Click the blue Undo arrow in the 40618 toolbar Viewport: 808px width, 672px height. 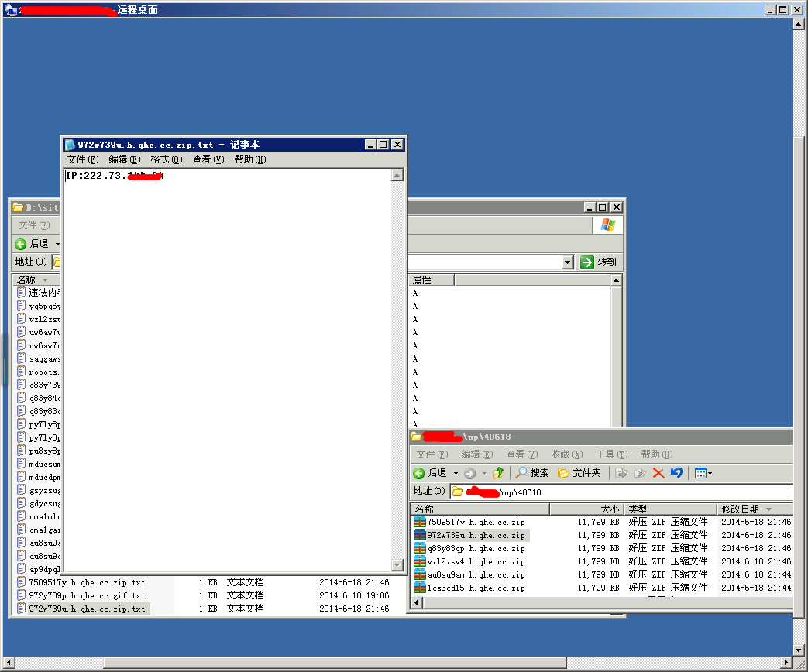pyautogui.click(x=676, y=473)
